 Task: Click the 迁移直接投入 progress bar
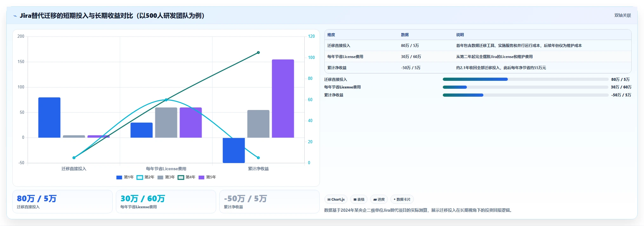click(526, 79)
